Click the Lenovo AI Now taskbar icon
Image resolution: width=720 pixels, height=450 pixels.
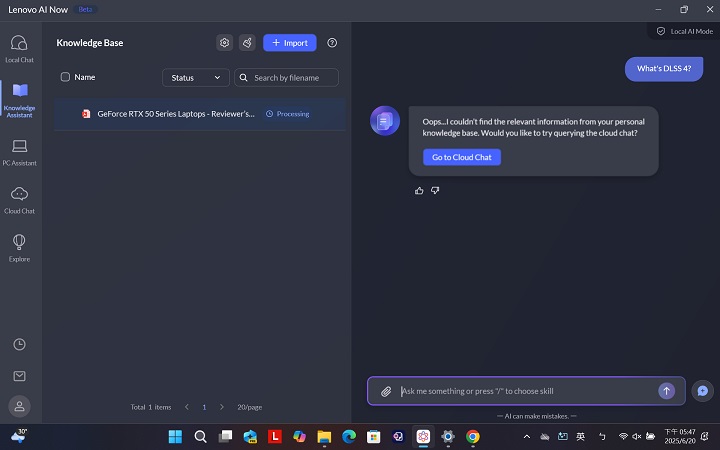[x=423, y=437]
